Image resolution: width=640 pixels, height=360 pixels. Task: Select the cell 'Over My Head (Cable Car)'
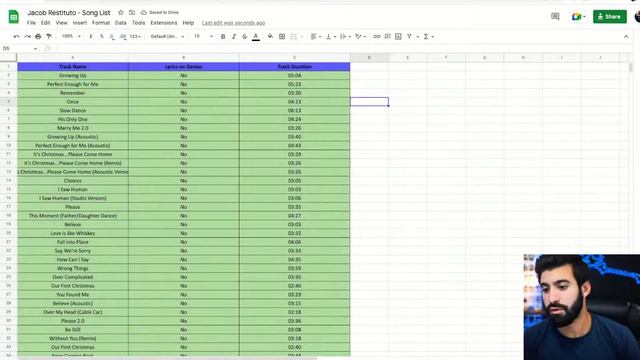(x=73, y=312)
